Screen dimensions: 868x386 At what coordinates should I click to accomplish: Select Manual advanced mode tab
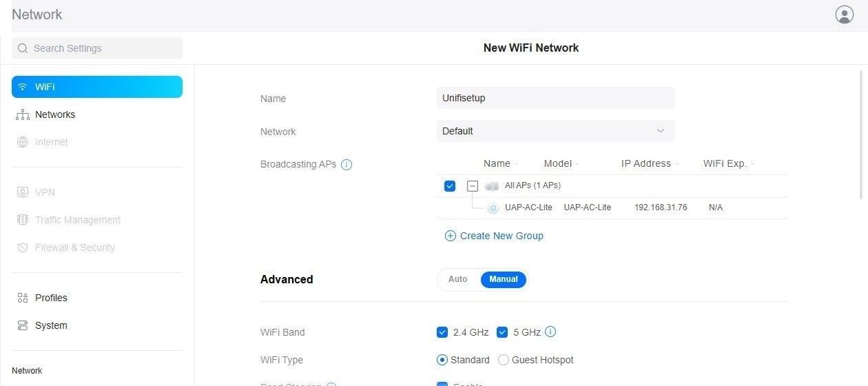[x=504, y=279]
